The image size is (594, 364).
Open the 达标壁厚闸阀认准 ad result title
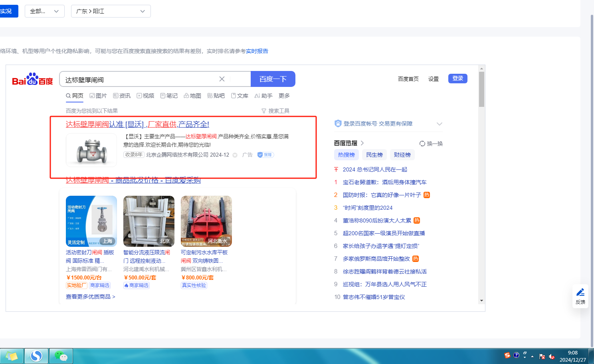click(137, 124)
